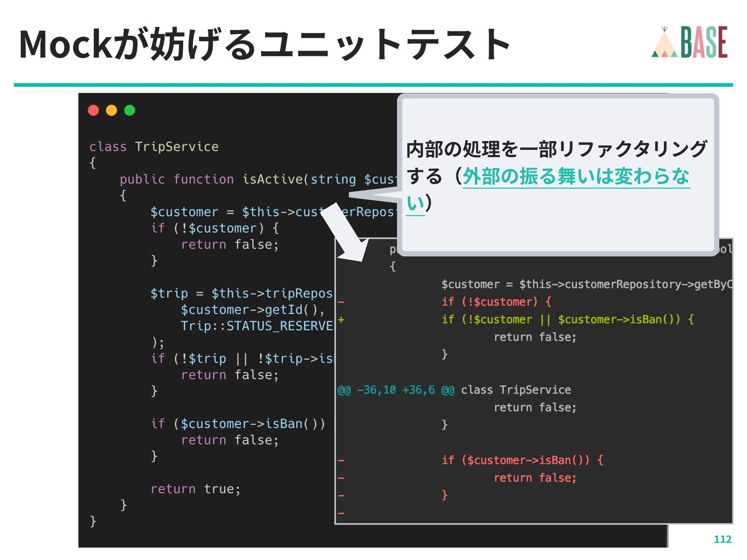This screenshot has width=747, height=560.
Task: Click the red minus marker beside isBan line
Action: point(341,460)
